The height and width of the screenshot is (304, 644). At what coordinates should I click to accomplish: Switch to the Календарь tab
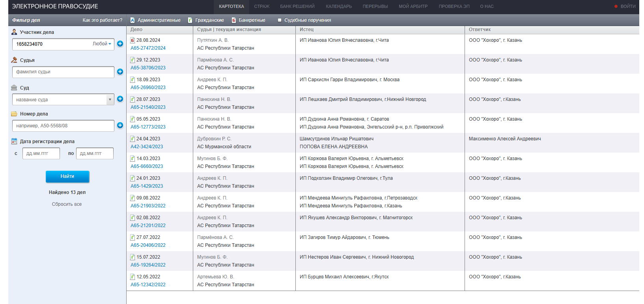(x=338, y=6)
